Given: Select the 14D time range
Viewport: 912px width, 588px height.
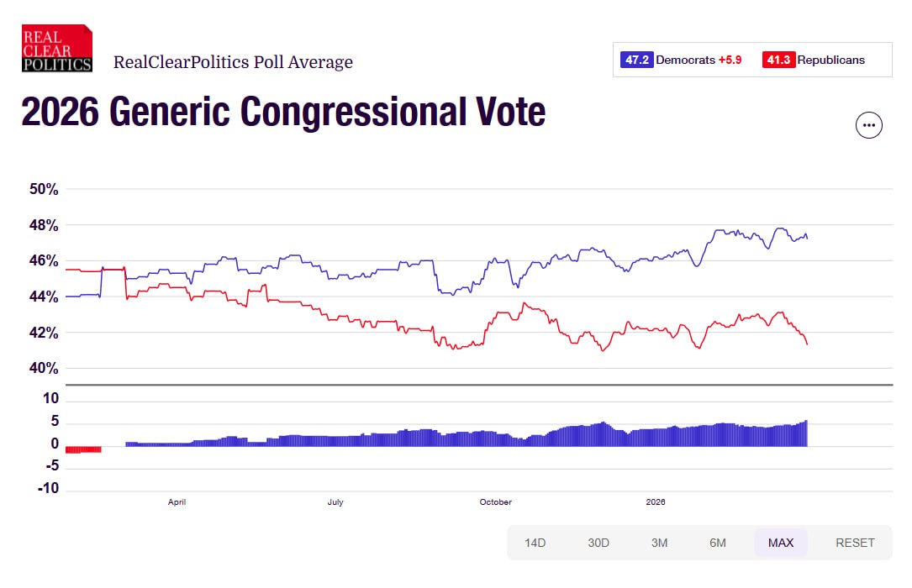Looking at the screenshot, I should pyautogui.click(x=535, y=543).
